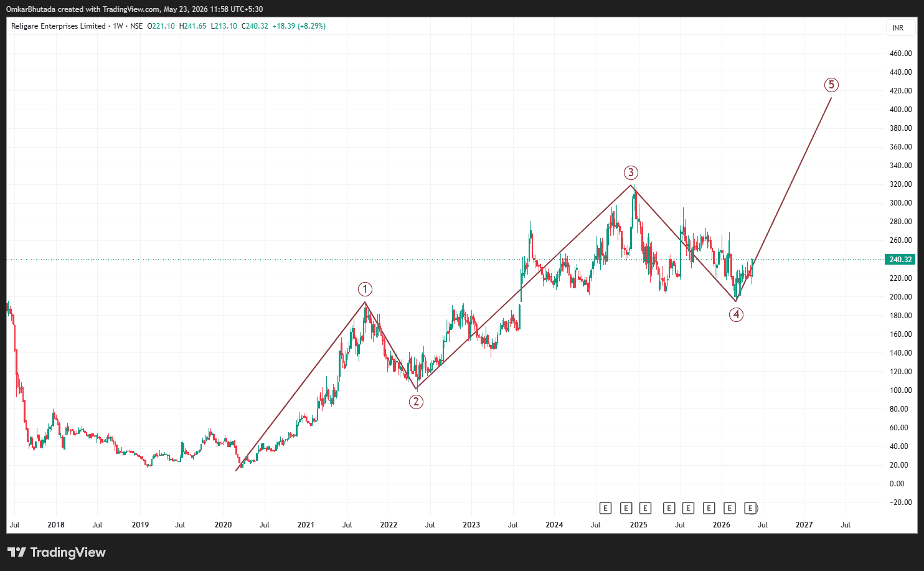Click the 2022 time axis label

pos(389,525)
